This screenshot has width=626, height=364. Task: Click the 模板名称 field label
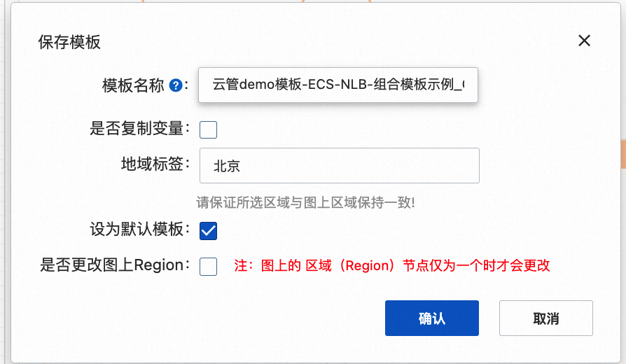tap(133, 85)
